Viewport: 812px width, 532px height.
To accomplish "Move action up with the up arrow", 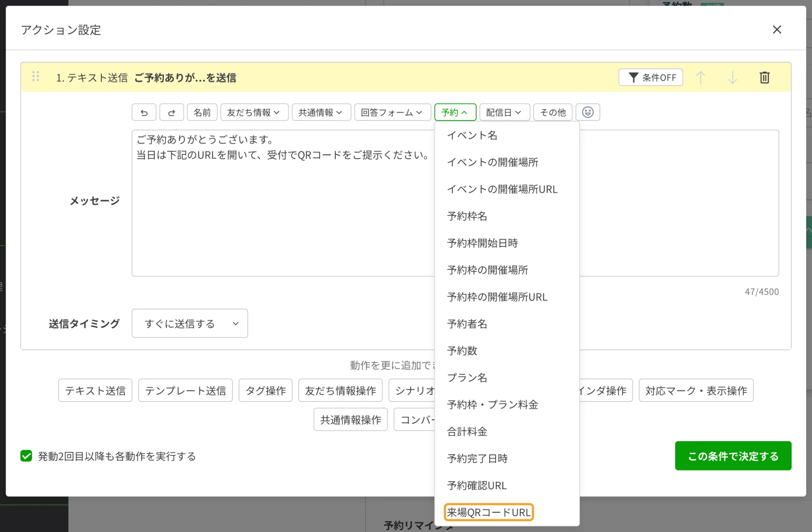I will tap(701, 77).
